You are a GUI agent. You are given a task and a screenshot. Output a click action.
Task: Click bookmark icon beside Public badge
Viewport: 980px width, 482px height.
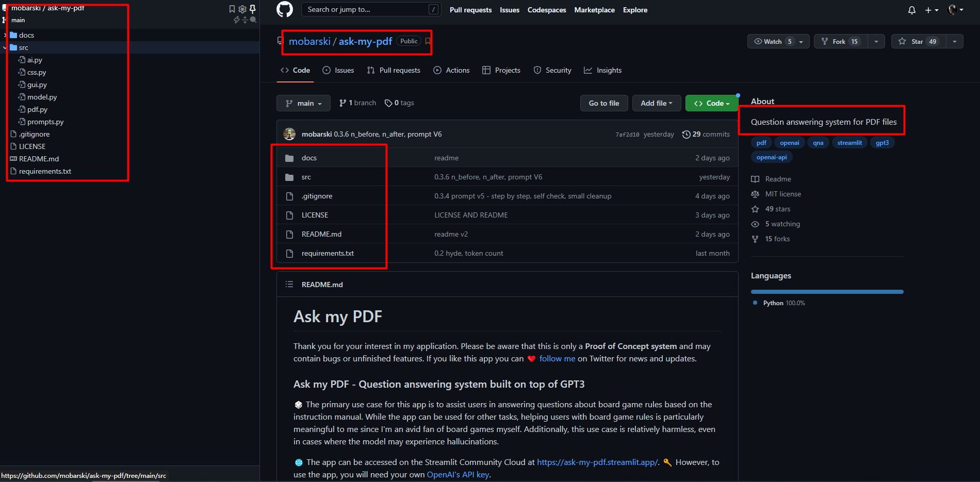428,41
